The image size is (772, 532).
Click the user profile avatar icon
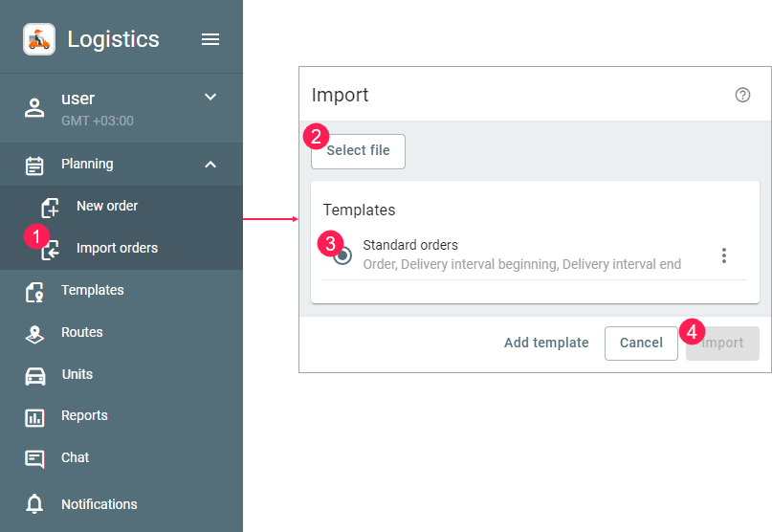pos(35,108)
